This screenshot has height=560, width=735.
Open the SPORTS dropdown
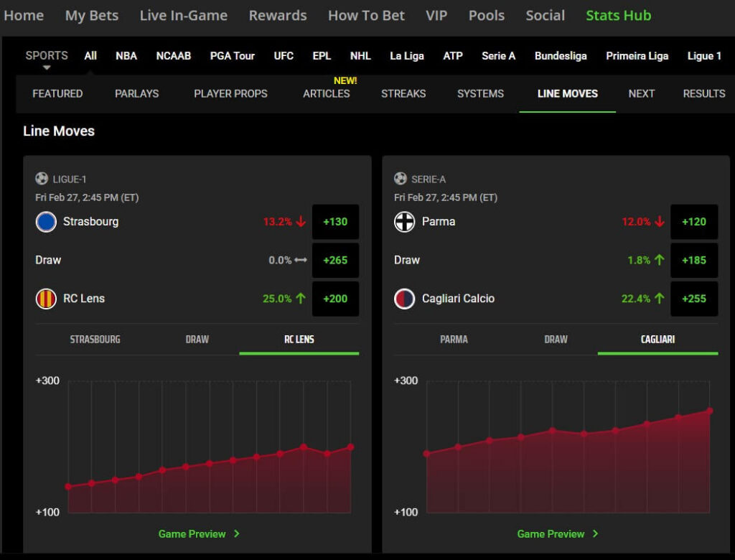pyautogui.click(x=46, y=59)
